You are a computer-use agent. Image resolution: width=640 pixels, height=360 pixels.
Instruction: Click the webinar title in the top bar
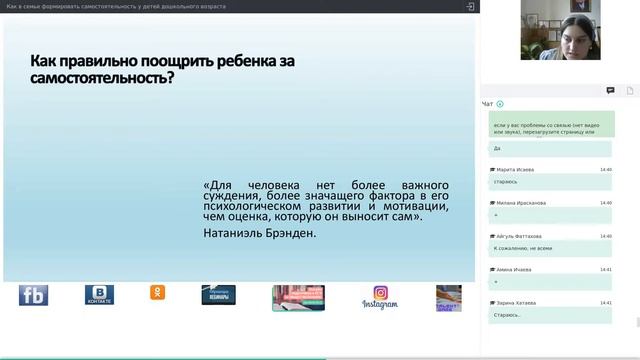point(116,7)
